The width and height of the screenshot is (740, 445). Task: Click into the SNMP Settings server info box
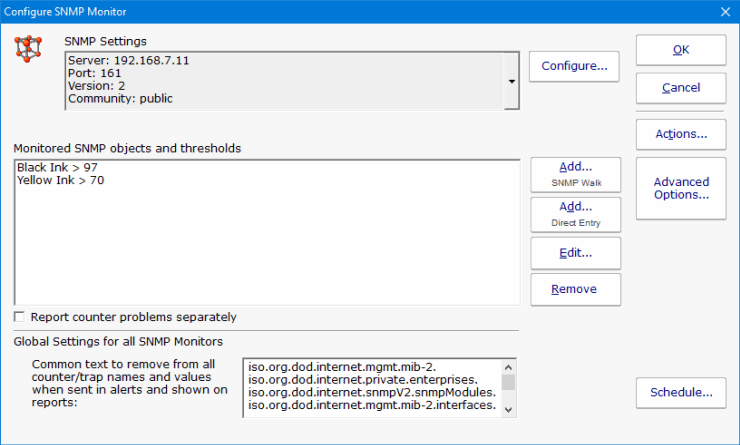click(280, 80)
